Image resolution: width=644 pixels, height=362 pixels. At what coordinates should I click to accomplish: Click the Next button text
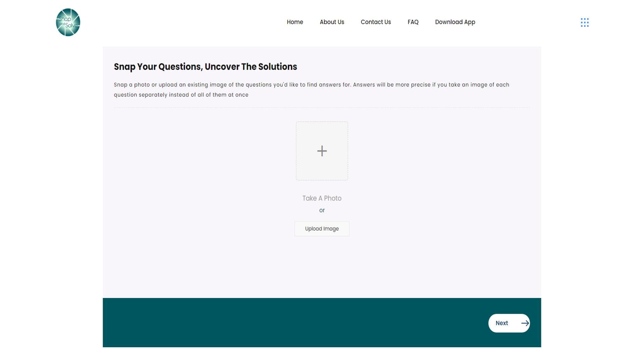(502, 323)
